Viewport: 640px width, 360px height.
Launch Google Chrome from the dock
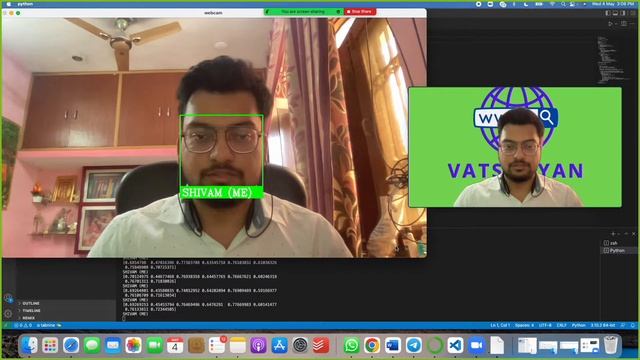tap(372, 346)
